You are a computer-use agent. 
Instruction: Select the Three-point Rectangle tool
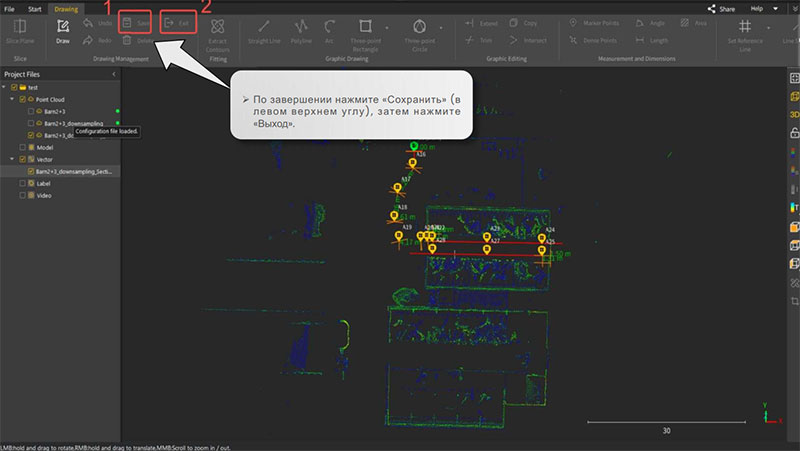365,35
